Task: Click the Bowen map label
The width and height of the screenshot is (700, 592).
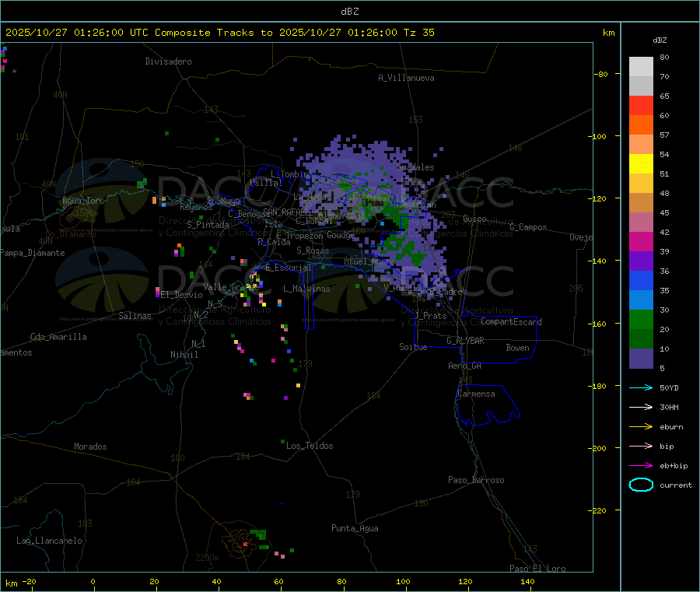Action: point(518,348)
